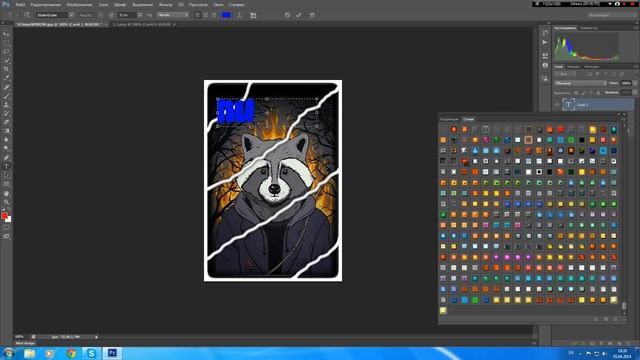Select the Lasso tool

pos(6,52)
